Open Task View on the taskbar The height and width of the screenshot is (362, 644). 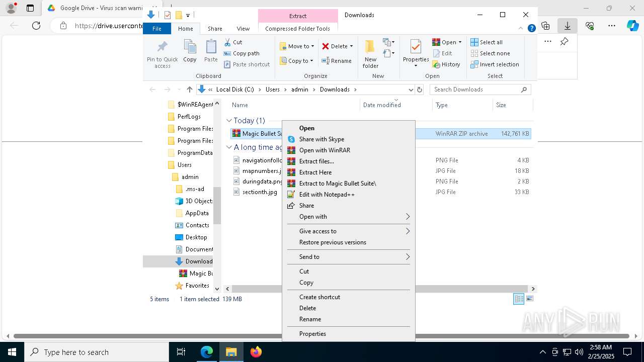click(181, 352)
